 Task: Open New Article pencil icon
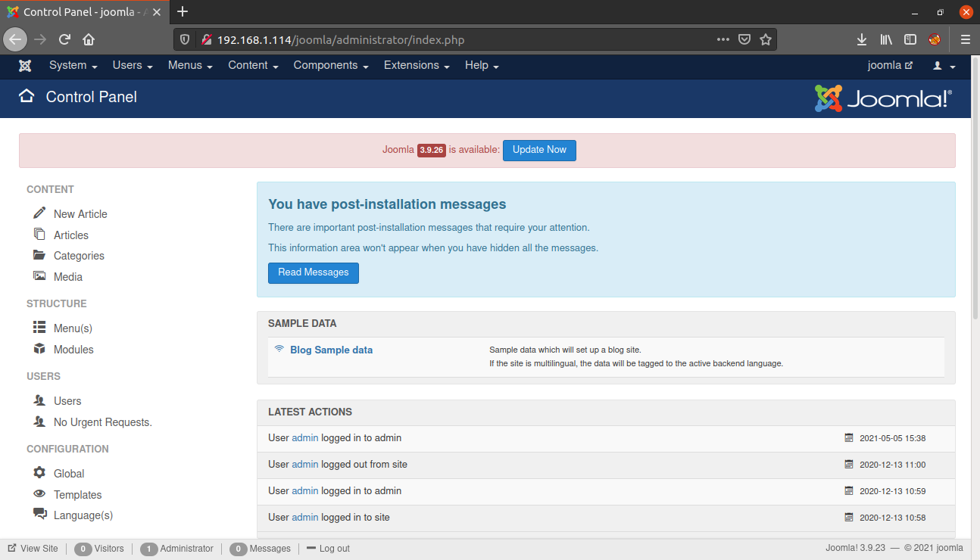coord(39,213)
